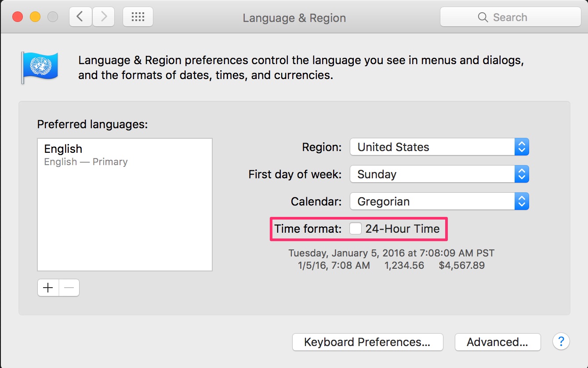Viewport: 588px width, 368px height.
Task: Add a language with the plus button
Action: tap(48, 288)
